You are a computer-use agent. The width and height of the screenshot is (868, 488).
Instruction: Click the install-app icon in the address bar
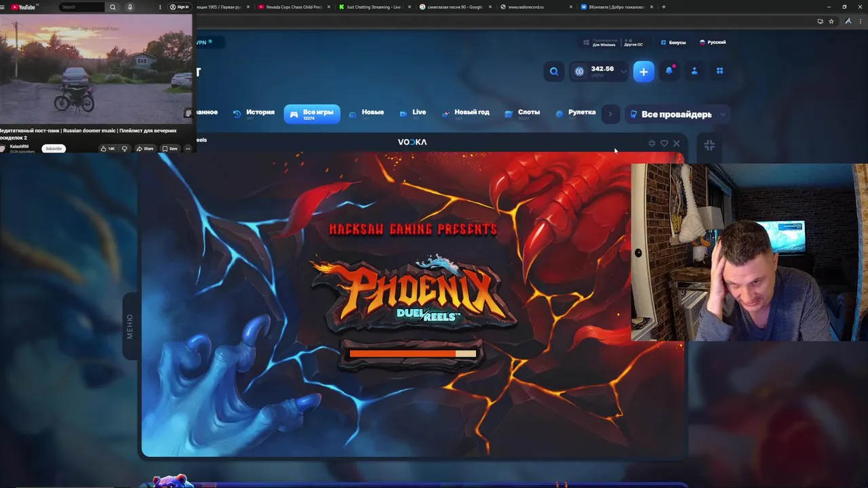[x=820, y=21]
